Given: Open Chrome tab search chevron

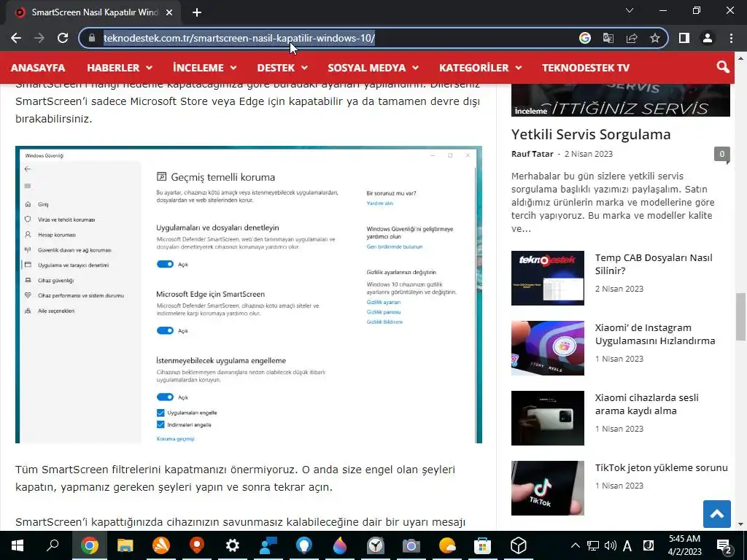Looking at the screenshot, I should coord(630,10).
